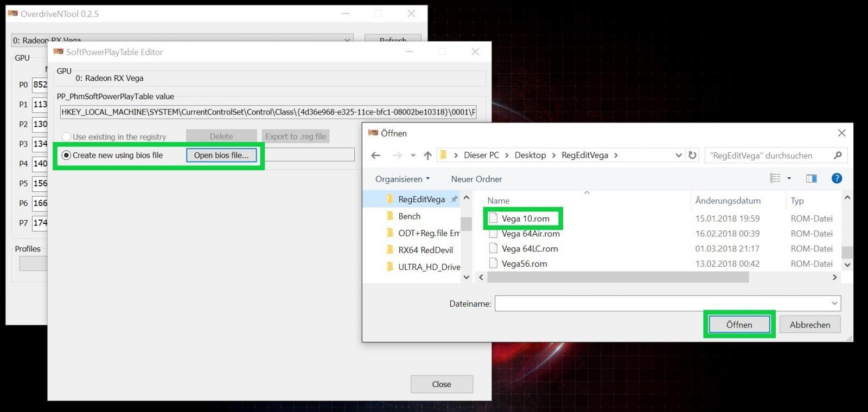Select the Vega 64Air.rom file
This screenshot has width=868, height=412.
click(531, 234)
